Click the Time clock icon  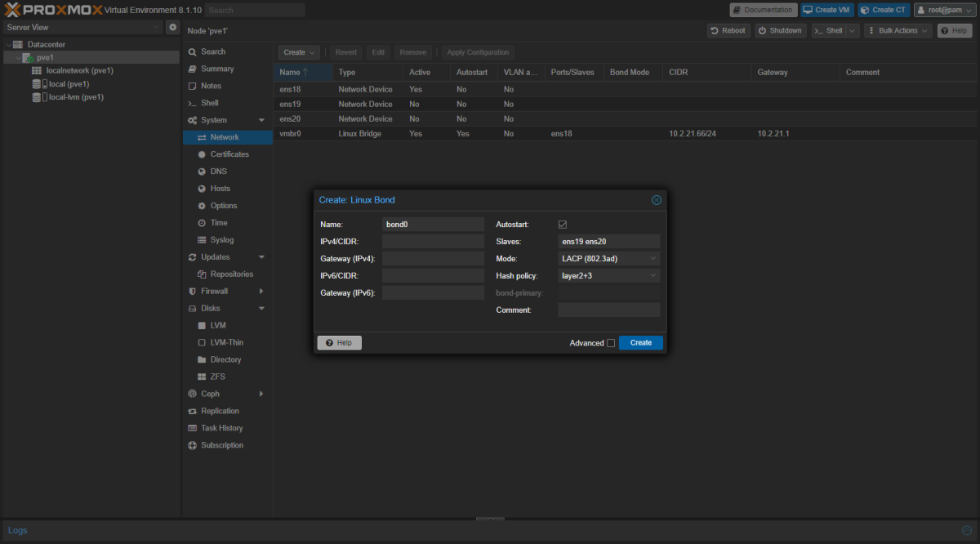point(203,223)
